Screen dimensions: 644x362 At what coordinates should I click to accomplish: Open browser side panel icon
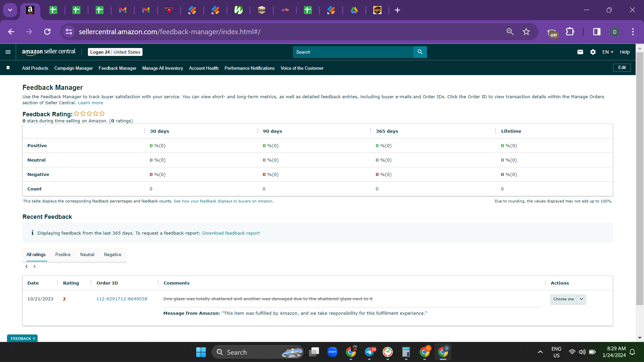point(597,32)
